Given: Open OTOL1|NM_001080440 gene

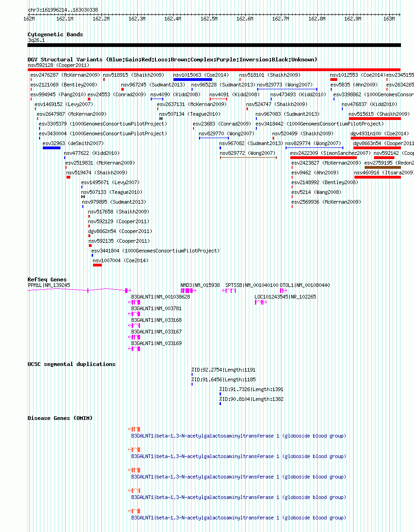Looking at the screenshot, I should [305, 286].
